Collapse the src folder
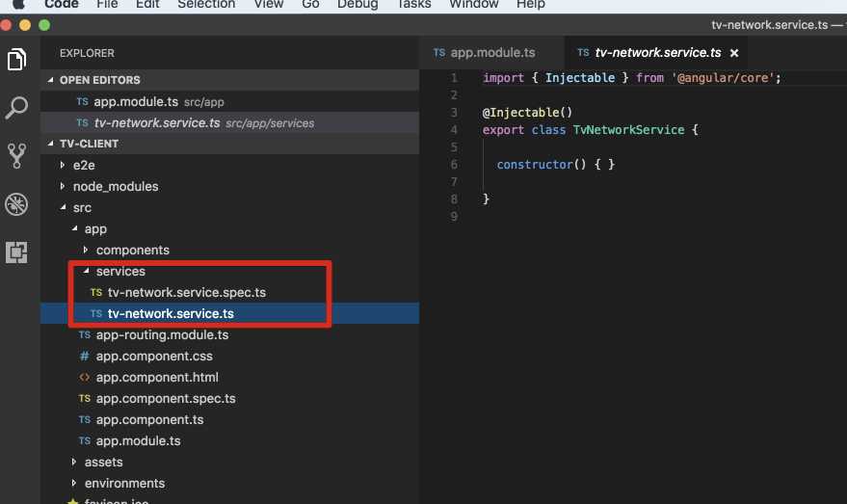Screen dimensions: 847x504 click(64, 207)
